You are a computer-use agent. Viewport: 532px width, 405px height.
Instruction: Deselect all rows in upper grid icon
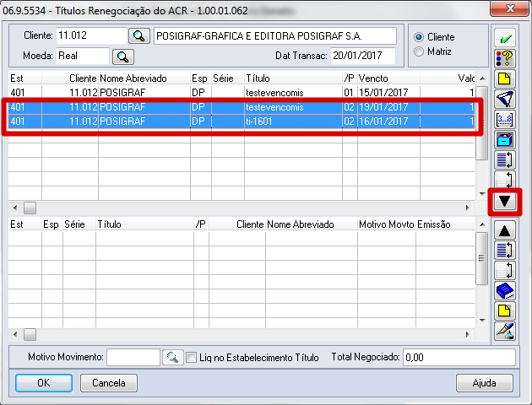(x=505, y=180)
